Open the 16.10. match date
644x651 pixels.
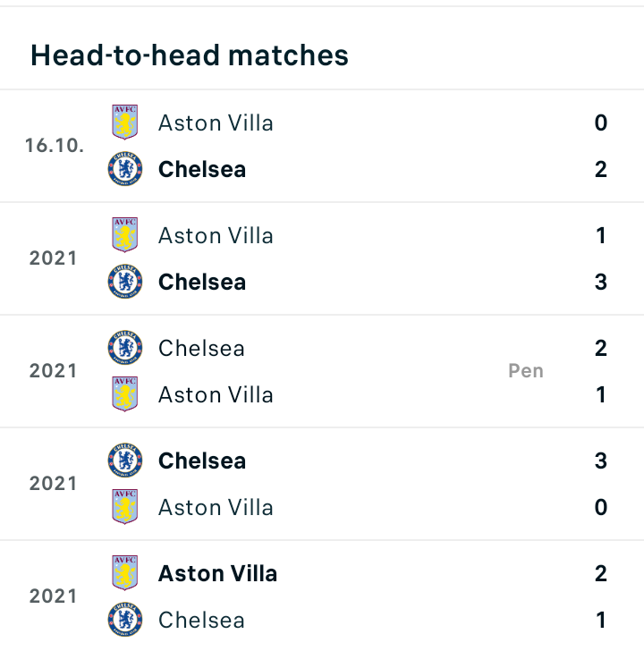tap(55, 146)
